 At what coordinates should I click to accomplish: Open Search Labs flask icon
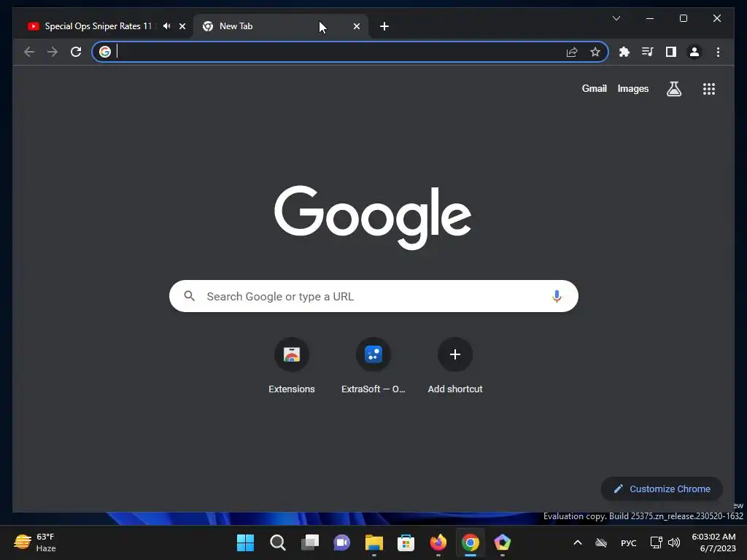(673, 88)
